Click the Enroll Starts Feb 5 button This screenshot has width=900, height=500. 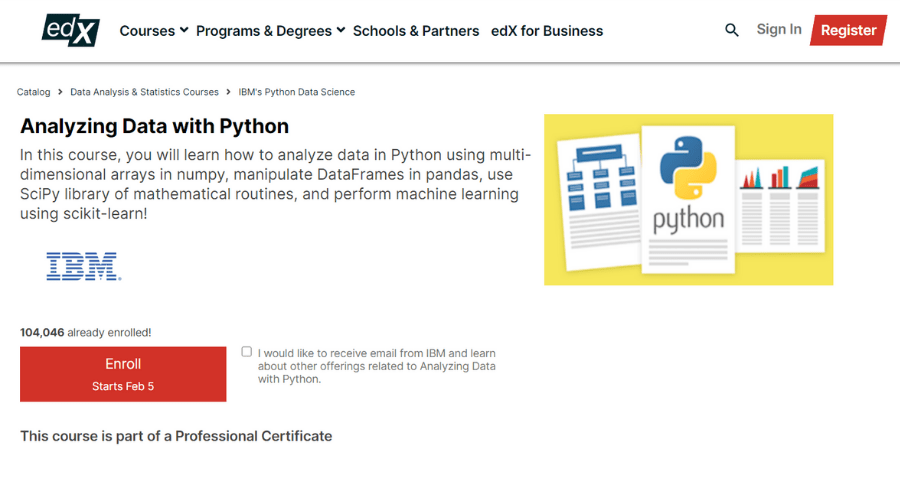(123, 374)
